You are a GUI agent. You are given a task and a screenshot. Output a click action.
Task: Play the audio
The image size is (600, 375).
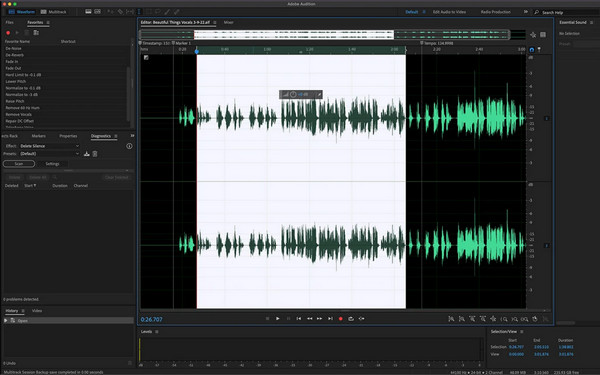point(278,319)
